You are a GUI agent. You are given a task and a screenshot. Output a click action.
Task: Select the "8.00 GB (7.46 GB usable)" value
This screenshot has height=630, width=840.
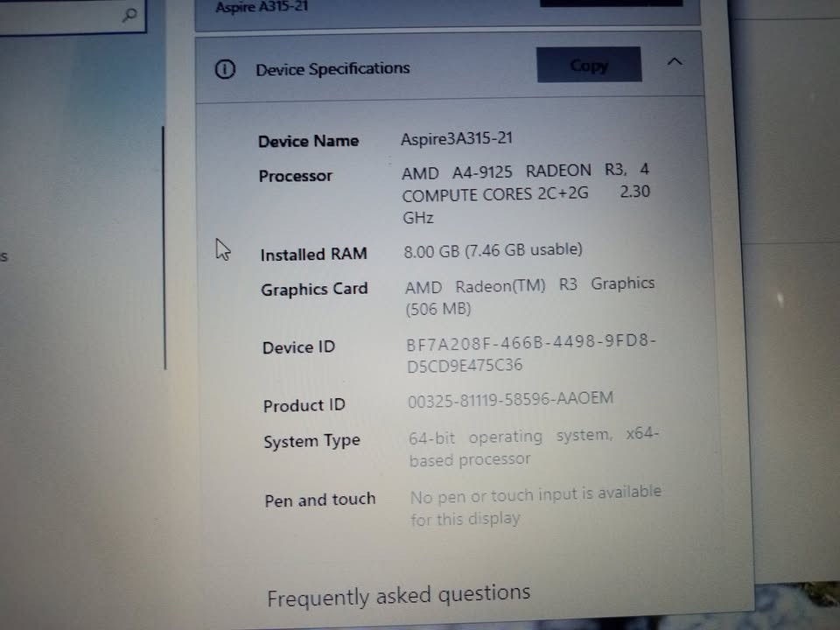[493, 250]
